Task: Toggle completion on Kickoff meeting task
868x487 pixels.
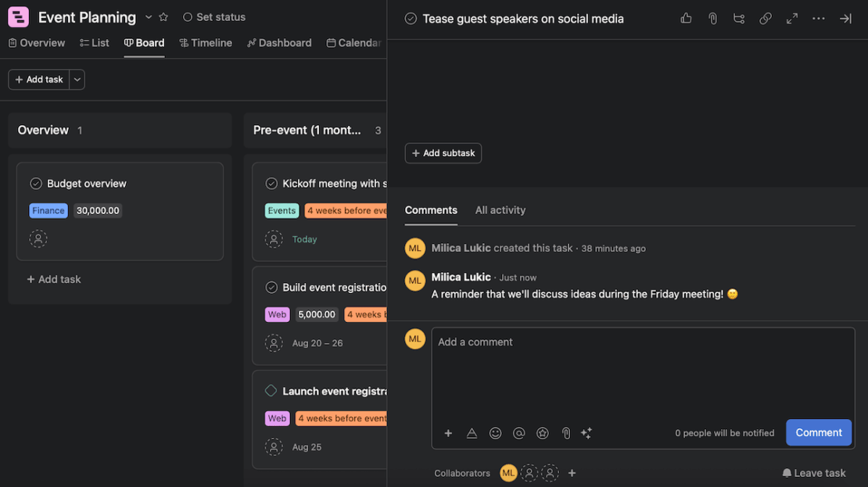Action: click(271, 182)
